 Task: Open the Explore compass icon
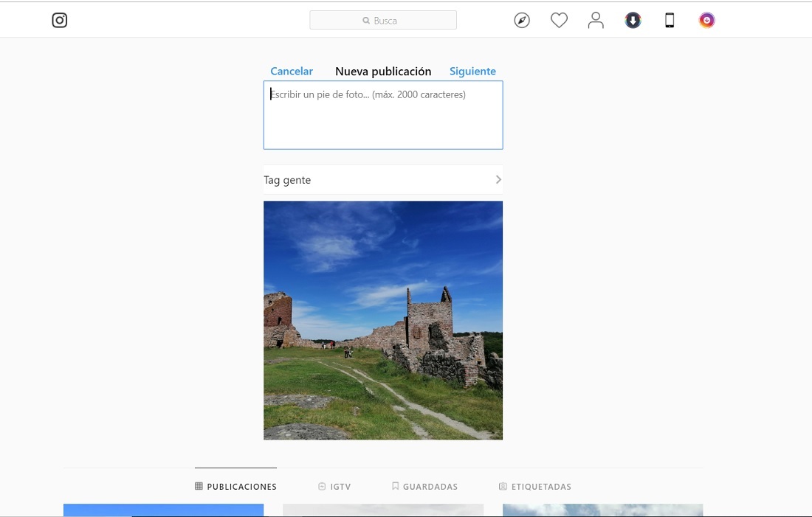[x=522, y=21]
